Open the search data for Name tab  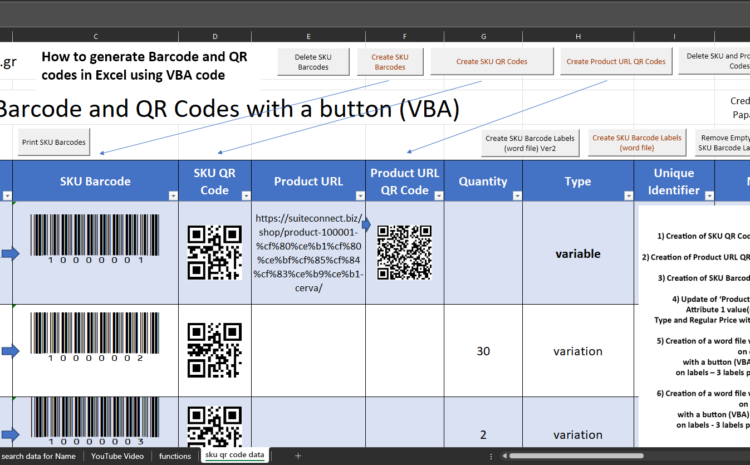(x=38, y=456)
